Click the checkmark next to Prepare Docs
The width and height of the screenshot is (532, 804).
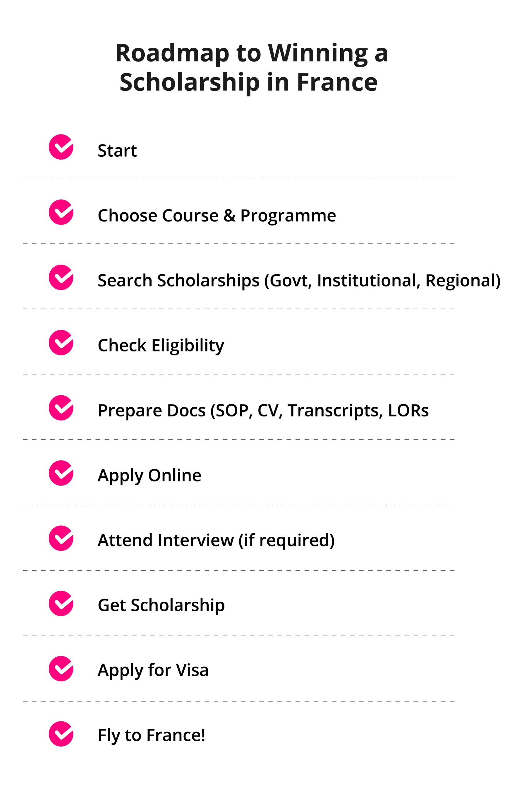pyautogui.click(x=61, y=408)
